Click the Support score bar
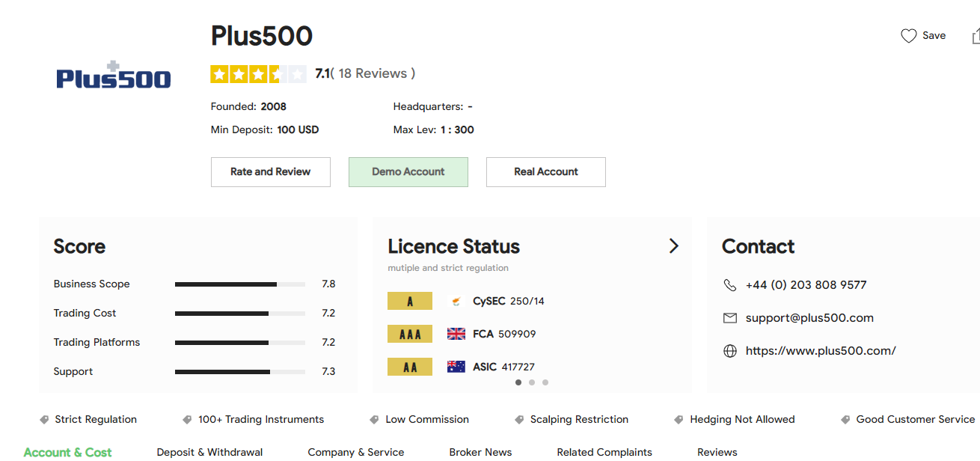980x461 pixels. click(x=240, y=372)
